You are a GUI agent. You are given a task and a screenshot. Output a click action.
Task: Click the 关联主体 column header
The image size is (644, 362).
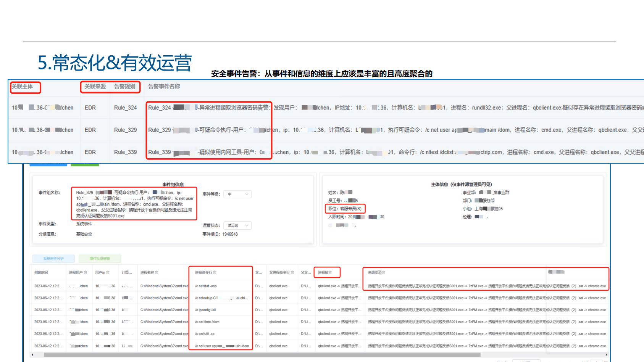pyautogui.click(x=22, y=87)
